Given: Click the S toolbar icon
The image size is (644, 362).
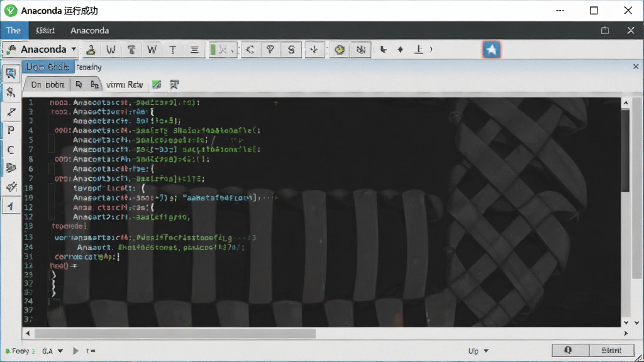Looking at the screenshot, I should (x=291, y=50).
